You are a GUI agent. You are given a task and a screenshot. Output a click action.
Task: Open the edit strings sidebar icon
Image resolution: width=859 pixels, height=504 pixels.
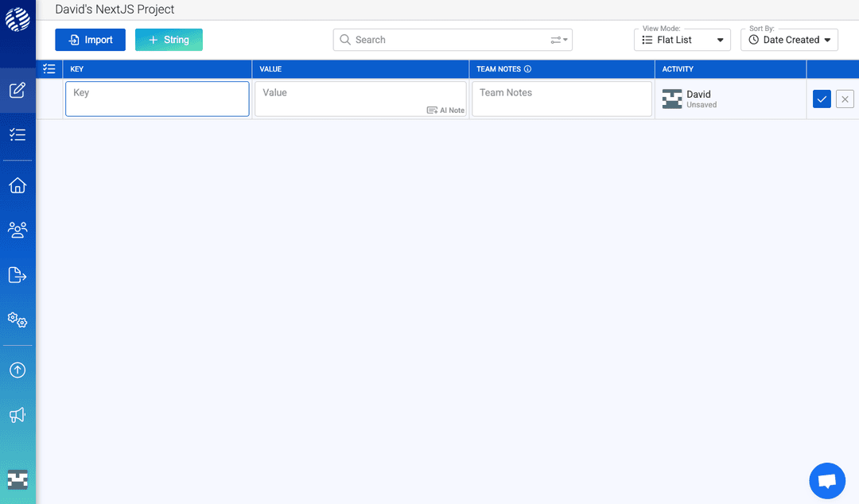tap(17, 90)
